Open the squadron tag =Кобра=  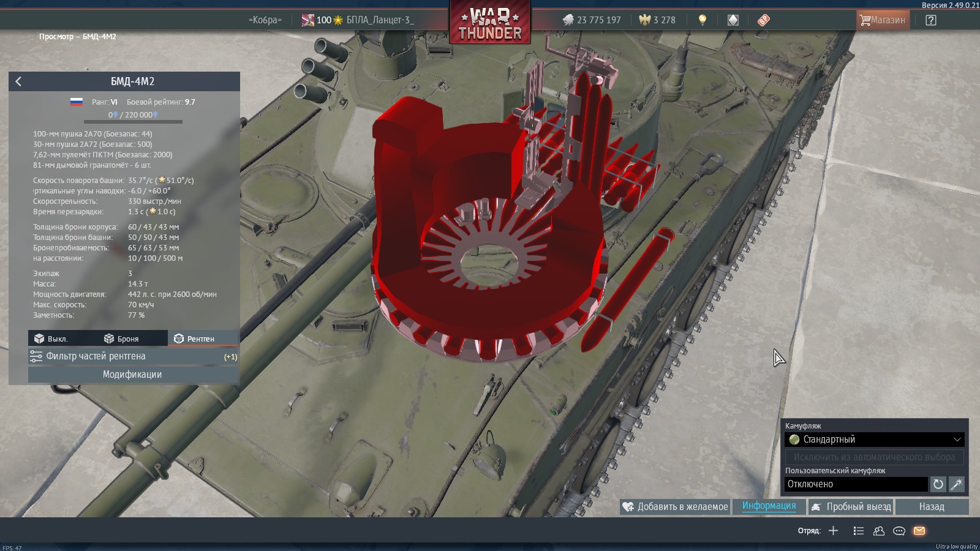[265, 20]
